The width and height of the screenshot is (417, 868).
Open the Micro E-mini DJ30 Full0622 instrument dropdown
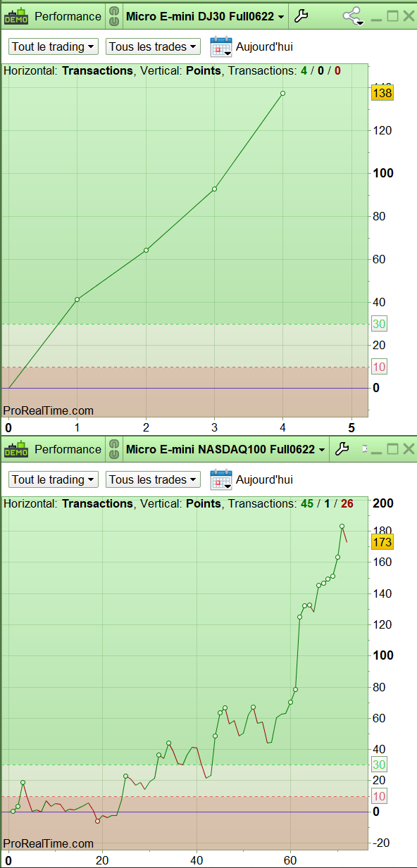(206, 16)
